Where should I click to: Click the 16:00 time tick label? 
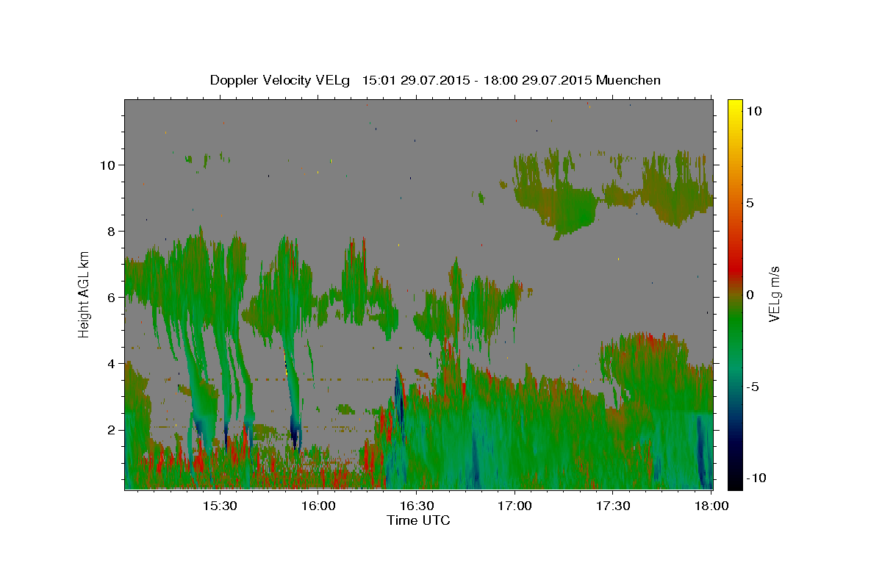tap(318, 506)
